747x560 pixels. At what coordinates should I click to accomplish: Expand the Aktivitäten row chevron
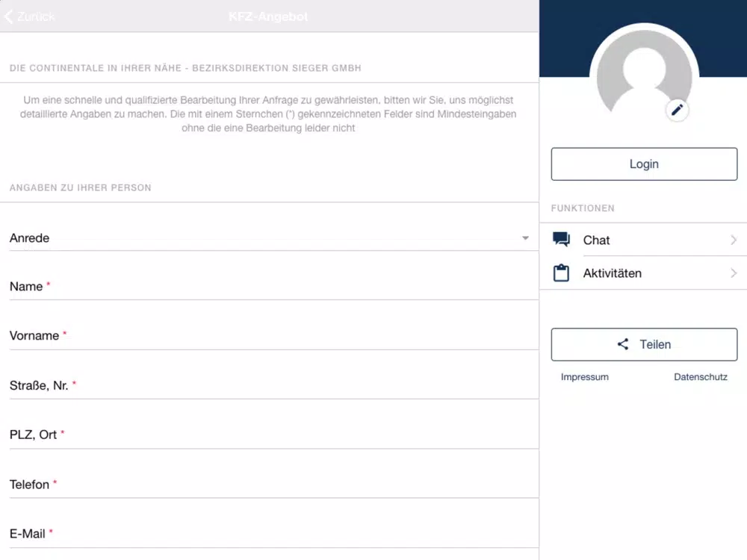click(734, 273)
